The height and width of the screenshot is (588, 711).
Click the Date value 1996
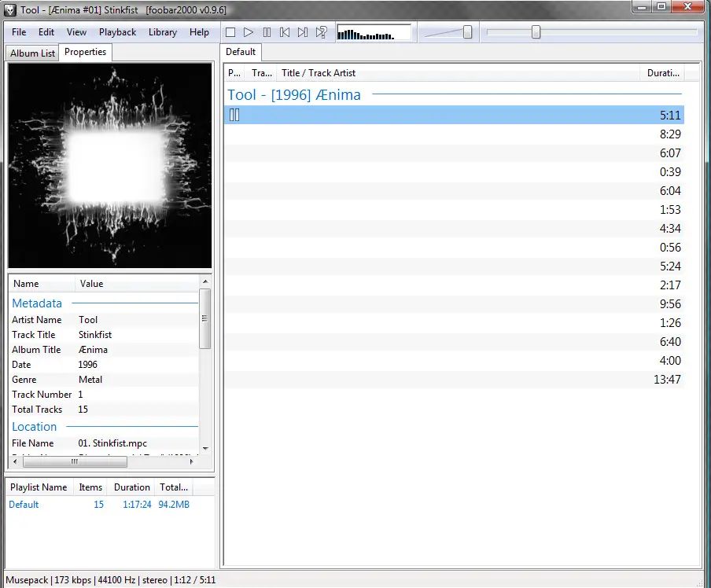(87, 365)
